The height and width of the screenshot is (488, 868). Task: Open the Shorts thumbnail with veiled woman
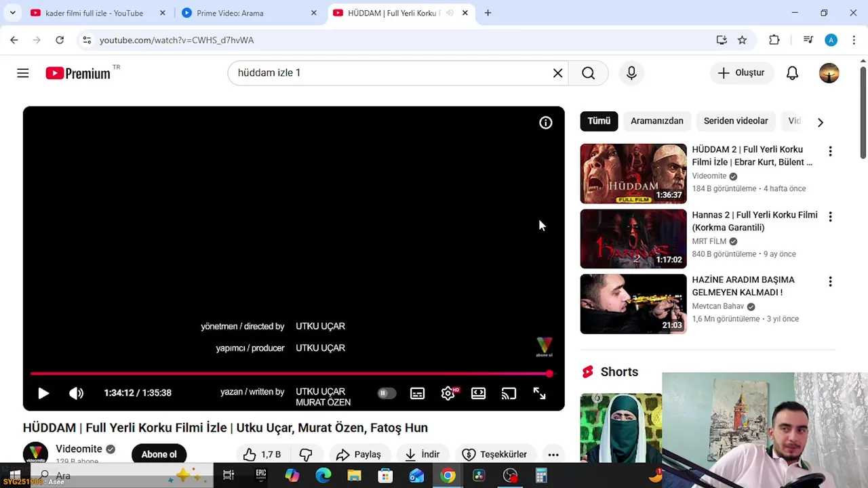click(621, 428)
